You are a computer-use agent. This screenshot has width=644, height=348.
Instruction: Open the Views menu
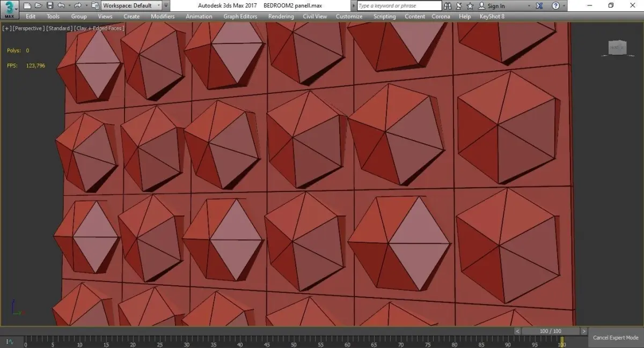(105, 17)
